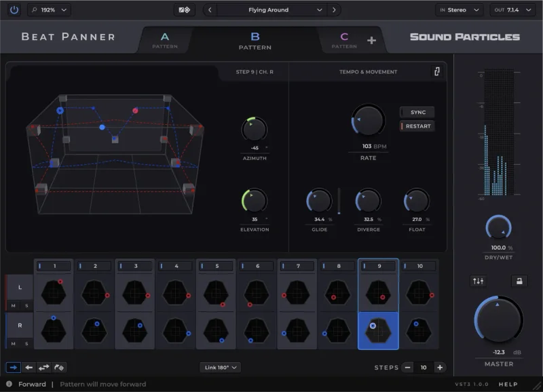Click the Float knob
Image resolution: width=543 pixels, height=392 pixels.
tap(417, 200)
